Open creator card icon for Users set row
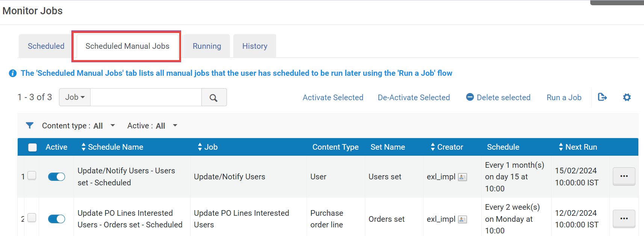 (463, 177)
